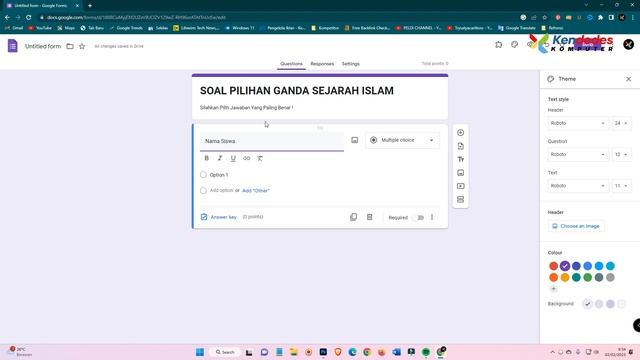Open Windows Start menu
Screen dimensions: 640x360
pyautogui.click(x=200, y=352)
